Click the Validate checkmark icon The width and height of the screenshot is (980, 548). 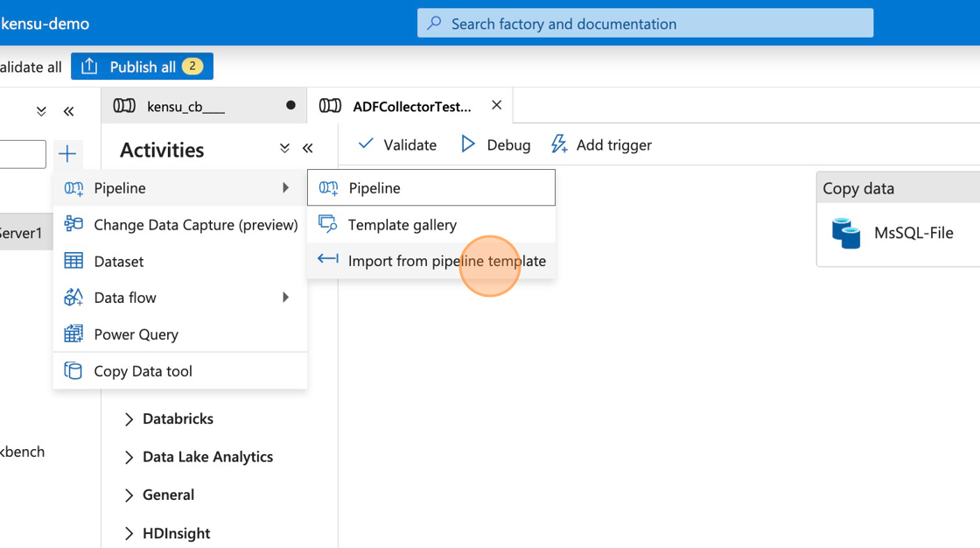pos(366,144)
